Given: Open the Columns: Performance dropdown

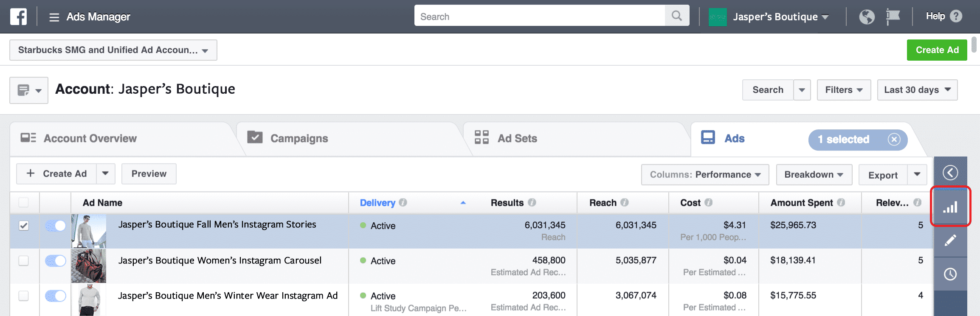Looking at the screenshot, I should [x=705, y=175].
